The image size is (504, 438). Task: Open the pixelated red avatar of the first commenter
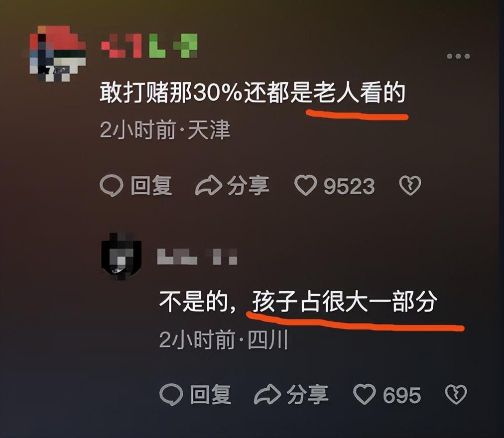[x=58, y=54]
